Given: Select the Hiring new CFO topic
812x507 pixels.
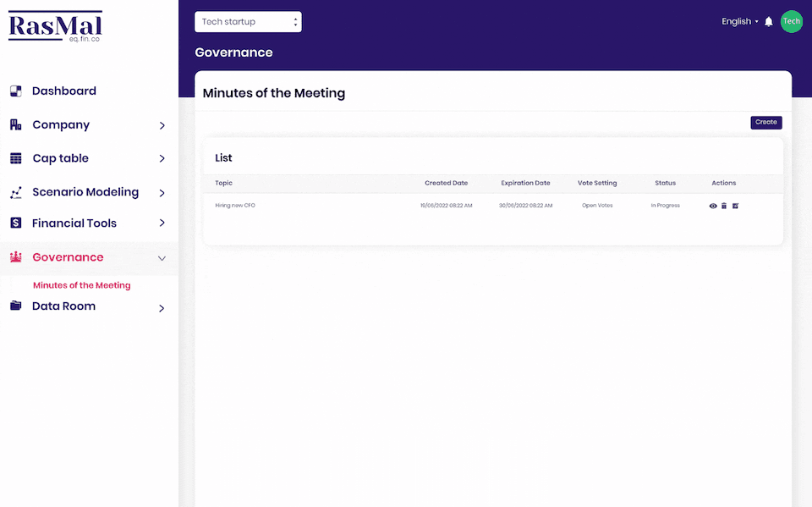Looking at the screenshot, I should (x=235, y=206).
